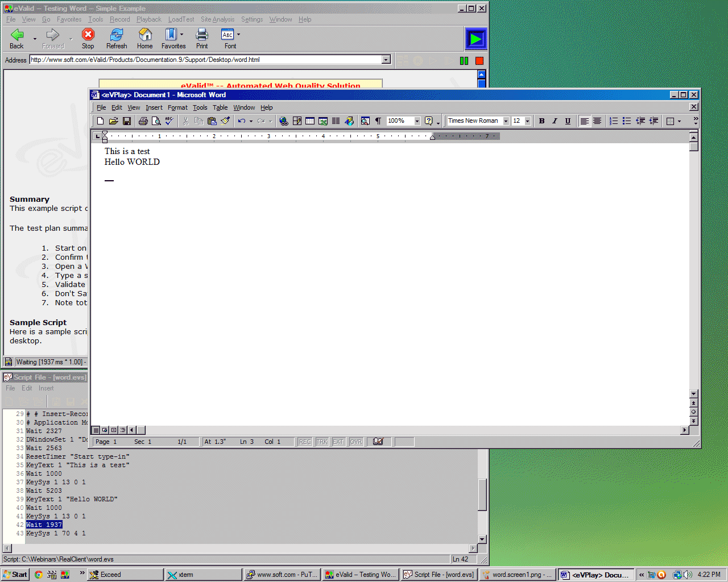This screenshot has height=582, width=728.
Task: Decrease indent in the Word toolbar
Action: pos(640,121)
